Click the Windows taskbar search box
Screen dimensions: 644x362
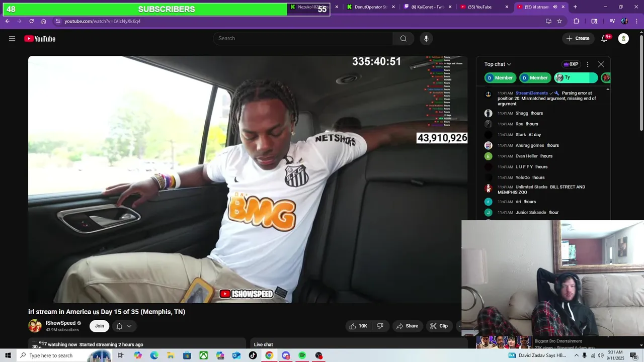pyautogui.click(x=65, y=355)
